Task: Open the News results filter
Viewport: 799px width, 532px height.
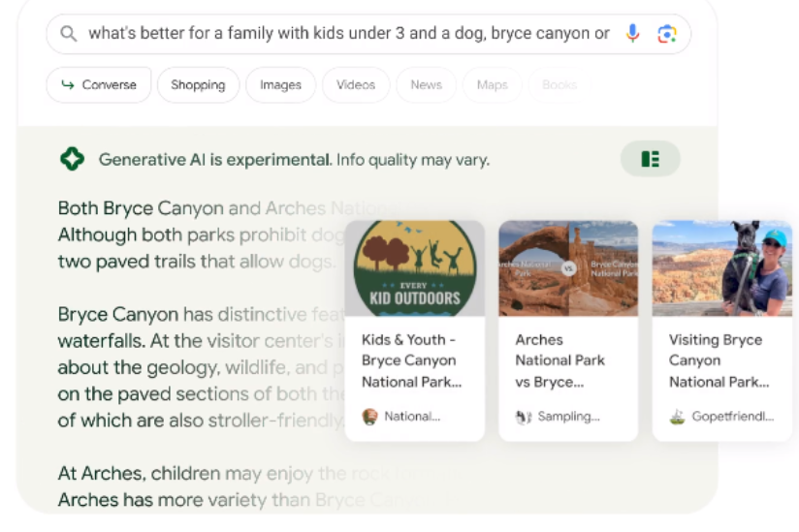Action: tap(426, 85)
